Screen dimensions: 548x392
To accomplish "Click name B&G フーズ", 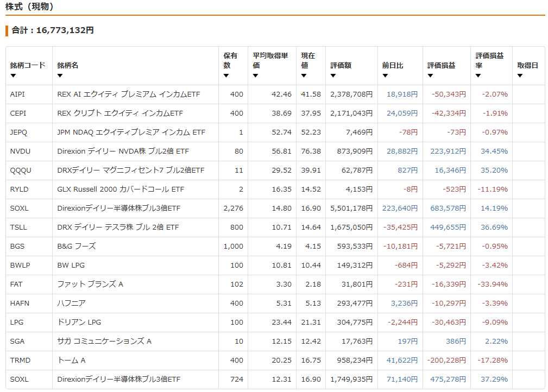I will (x=76, y=246).
